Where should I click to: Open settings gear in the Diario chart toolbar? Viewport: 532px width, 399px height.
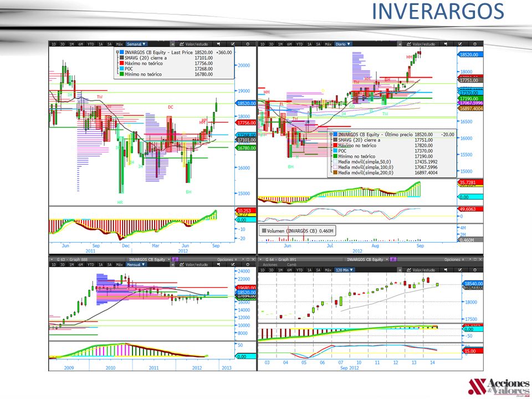click(x=475, y=44)
